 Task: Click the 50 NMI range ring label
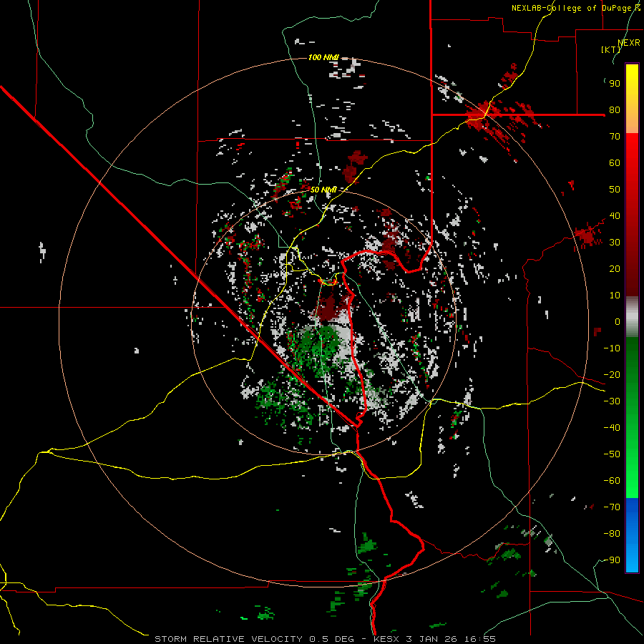[323, 190]
